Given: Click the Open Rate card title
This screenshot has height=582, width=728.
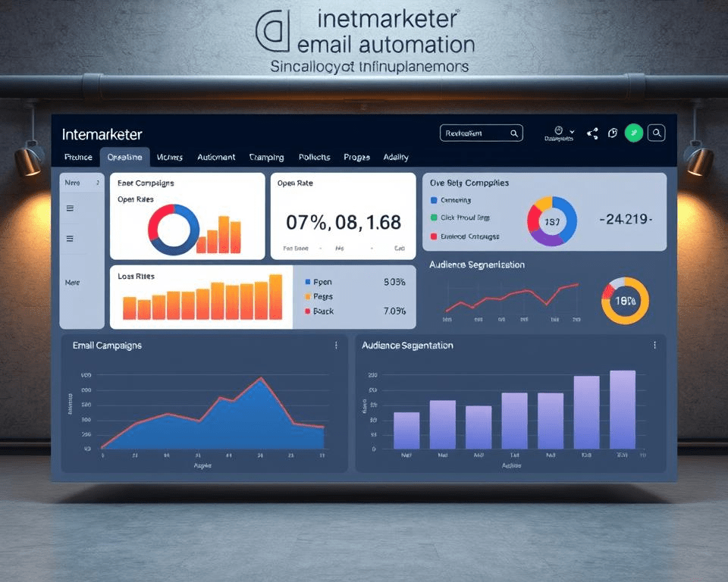Looking at the screenshot, I should pos(295,183).
